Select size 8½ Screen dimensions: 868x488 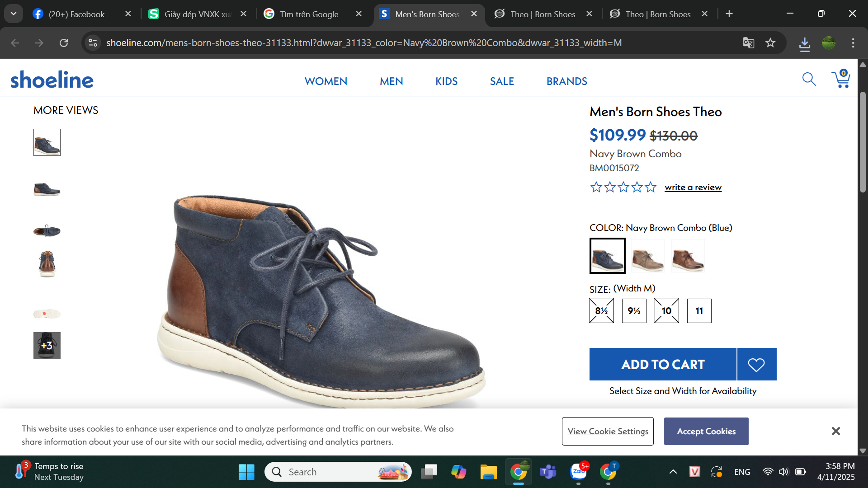602,311
